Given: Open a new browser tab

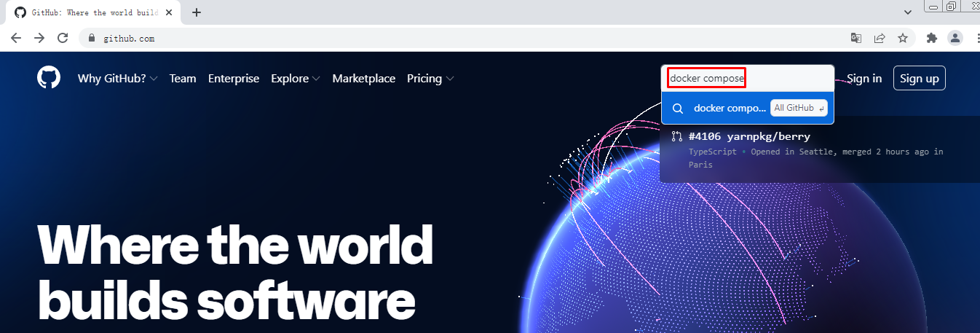Looking at the screenshot, I should pos(197,12).
